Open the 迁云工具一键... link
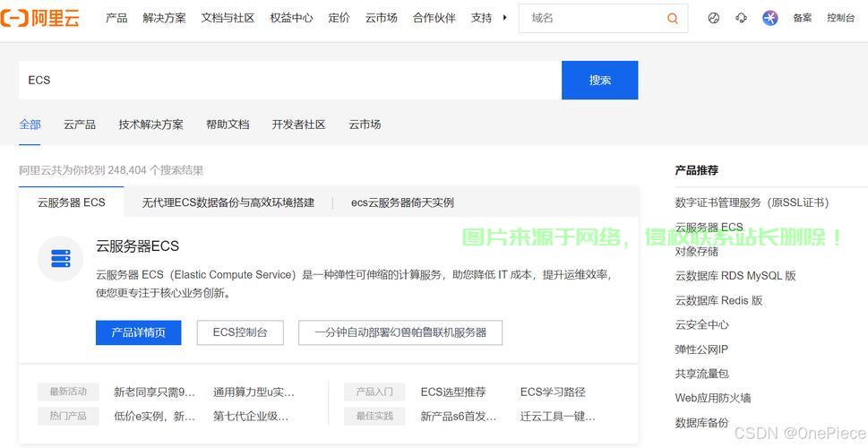This screenshot has width=868, height=448. 557,416
